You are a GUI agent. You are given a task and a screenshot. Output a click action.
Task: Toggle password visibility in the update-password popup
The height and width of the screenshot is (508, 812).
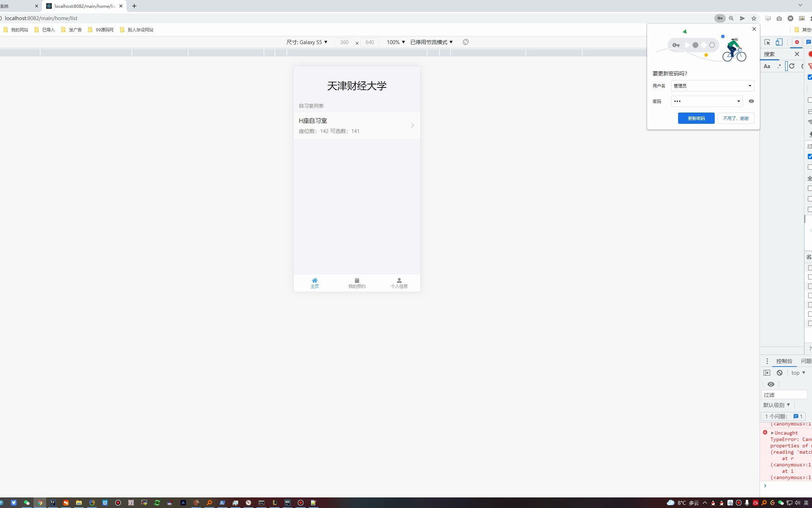point(751,101)
